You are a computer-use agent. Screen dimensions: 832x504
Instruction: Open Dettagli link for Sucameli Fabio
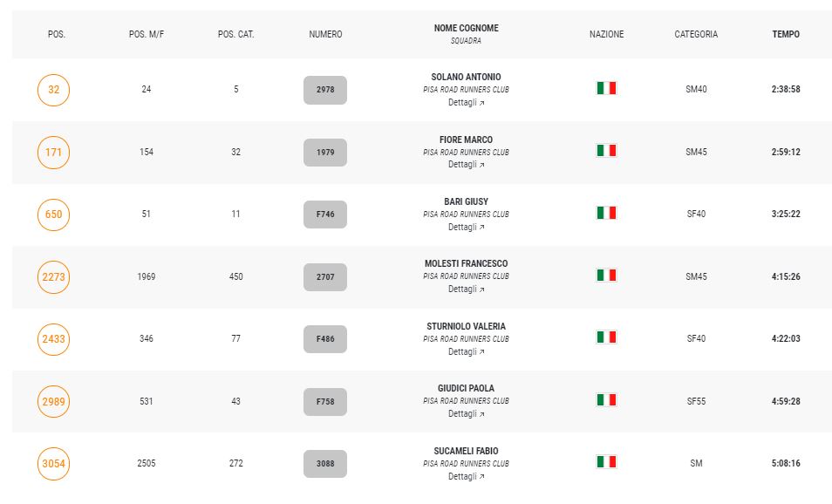tap(466, 476)
